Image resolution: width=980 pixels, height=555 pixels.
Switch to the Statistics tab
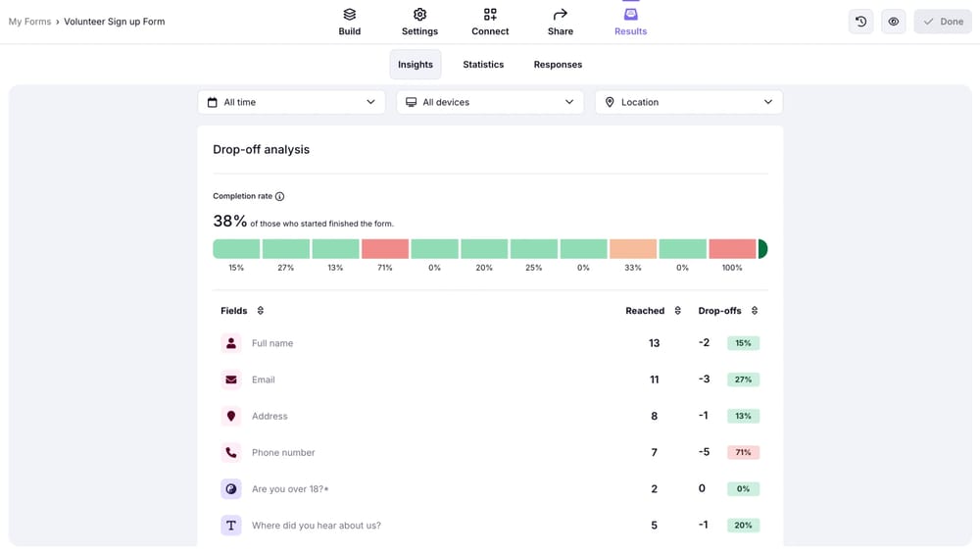point(483,65)
